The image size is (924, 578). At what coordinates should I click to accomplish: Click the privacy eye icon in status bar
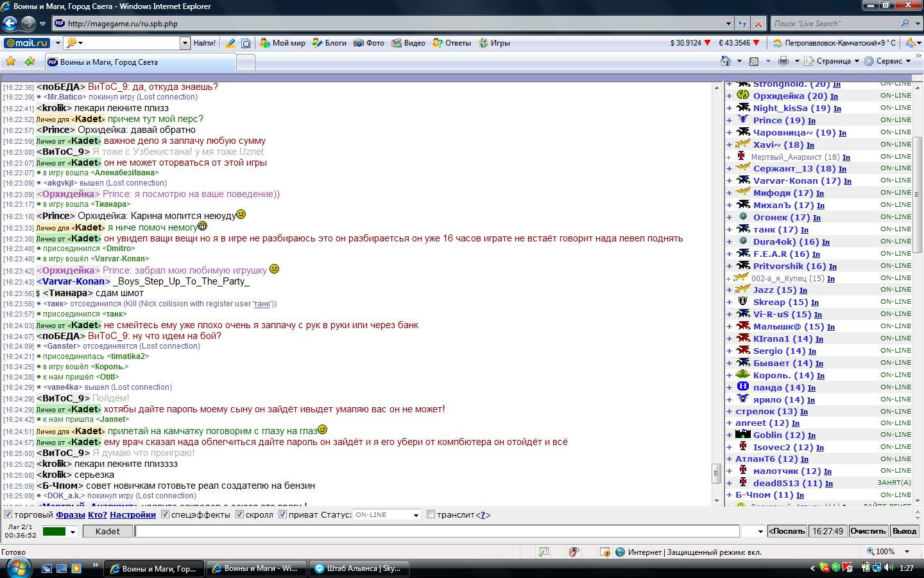pyautogui.click(x=574, y=552)
